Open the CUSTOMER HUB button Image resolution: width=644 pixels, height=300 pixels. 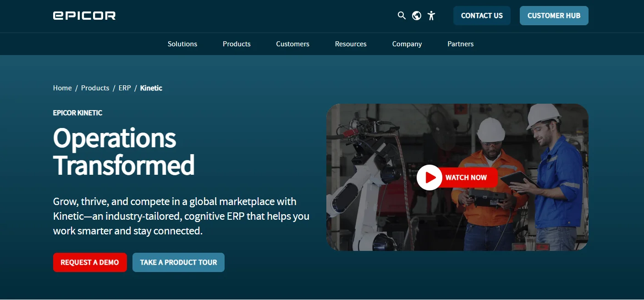tap(554, 16)
